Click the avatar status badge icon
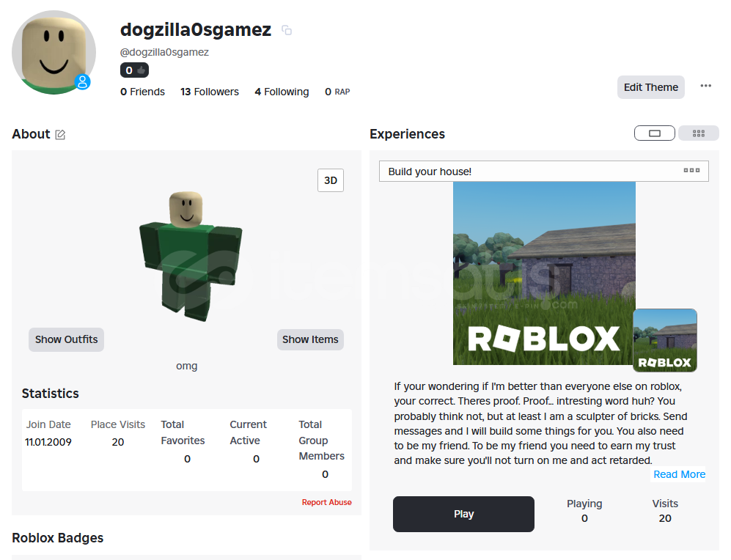The width and height of the screenshot is (731, 560). [83, 82]
